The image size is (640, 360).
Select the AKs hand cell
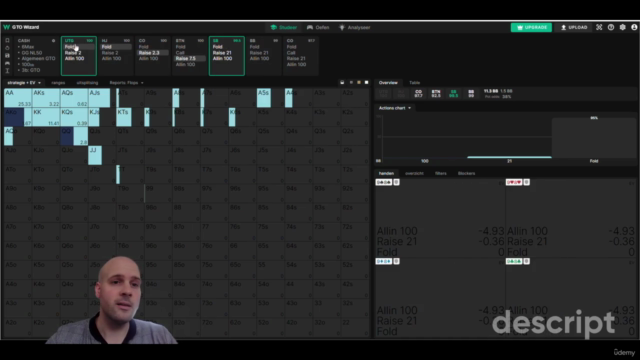coord(46,98)
